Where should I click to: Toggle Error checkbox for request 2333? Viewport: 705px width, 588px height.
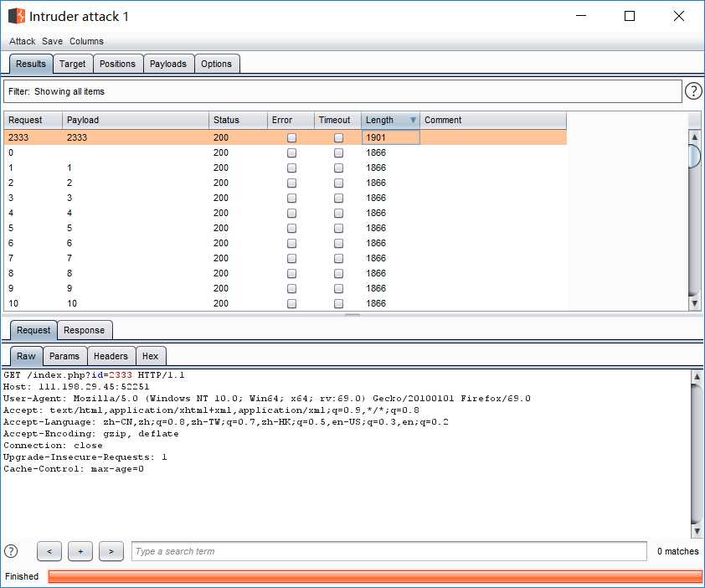click(291, 137)
